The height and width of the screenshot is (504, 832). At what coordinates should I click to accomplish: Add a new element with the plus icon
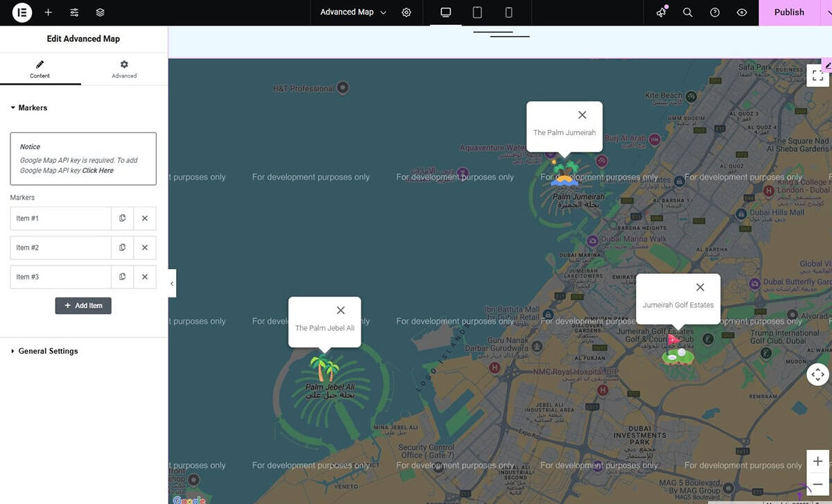48,12
